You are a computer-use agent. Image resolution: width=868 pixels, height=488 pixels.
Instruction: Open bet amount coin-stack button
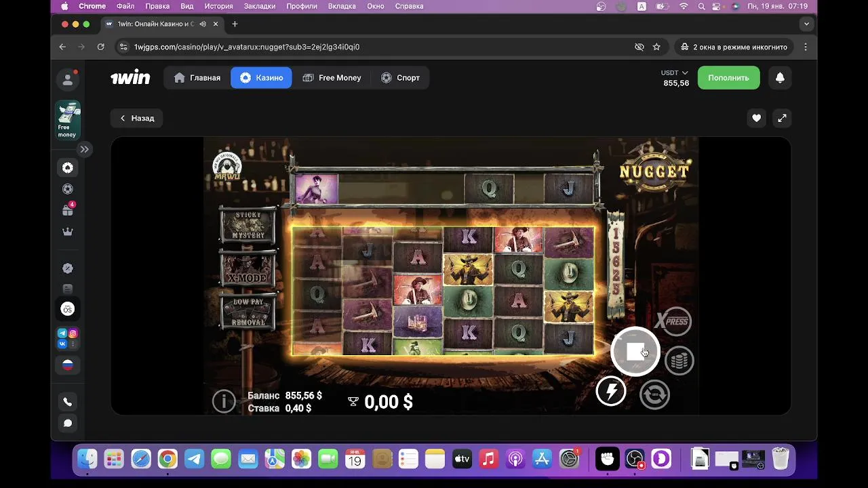click(x=679, y=361)
